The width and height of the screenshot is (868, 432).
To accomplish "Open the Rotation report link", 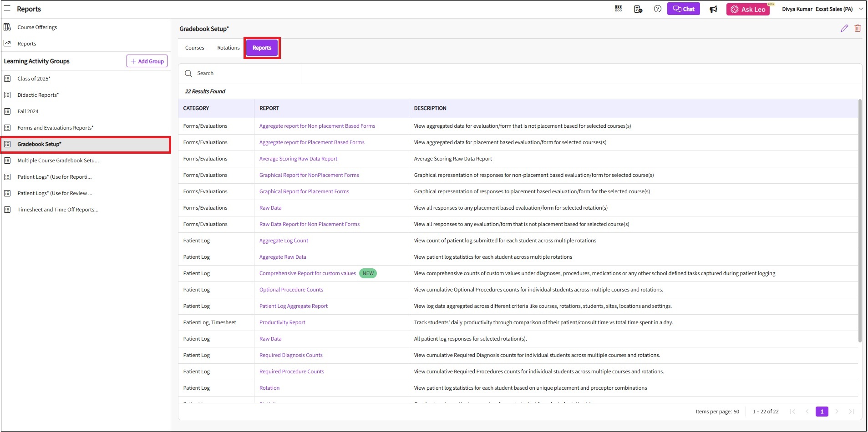I will 269,388.
